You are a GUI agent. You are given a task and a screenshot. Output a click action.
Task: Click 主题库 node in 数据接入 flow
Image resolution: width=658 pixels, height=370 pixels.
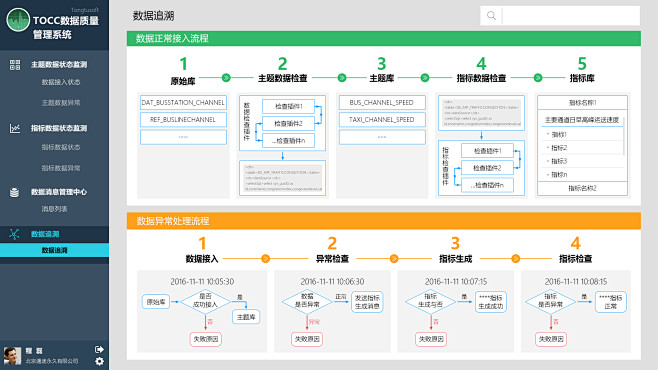(246, 317)
